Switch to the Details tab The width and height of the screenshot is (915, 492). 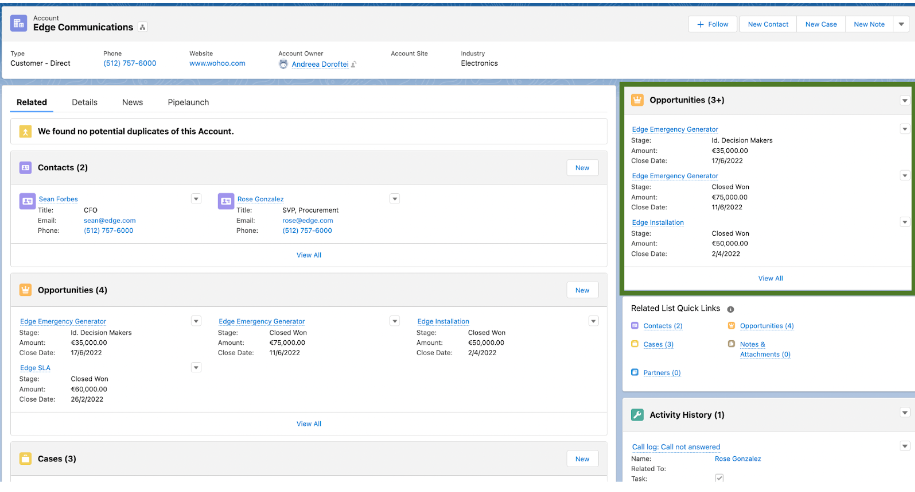click(x=85, y=102)
